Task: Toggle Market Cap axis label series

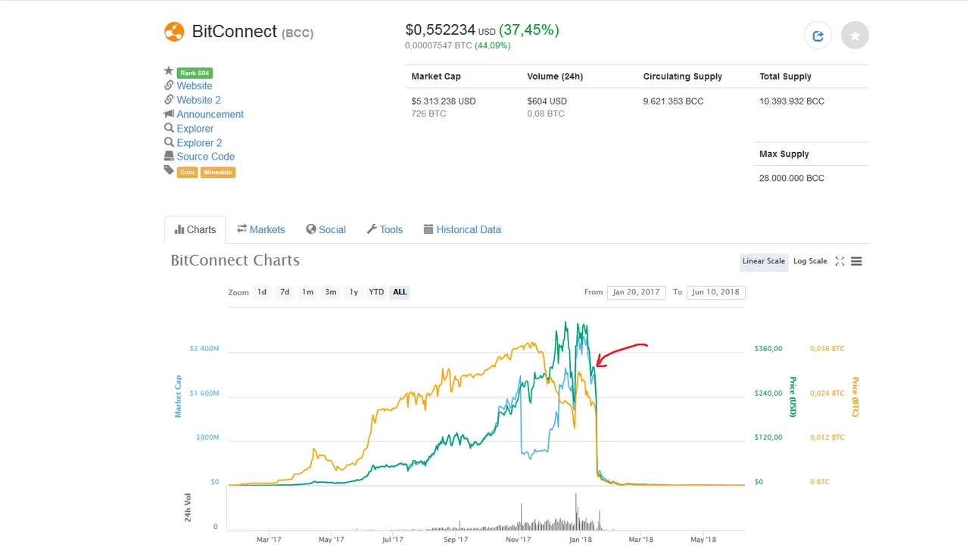Action: click(178, 396)
